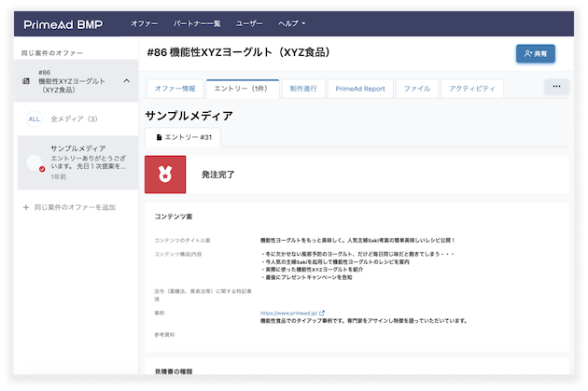Switch to the オファー情報 tab
Image resolution: width=588 pixels, height=391 pixels.
(x=175, y=89)
